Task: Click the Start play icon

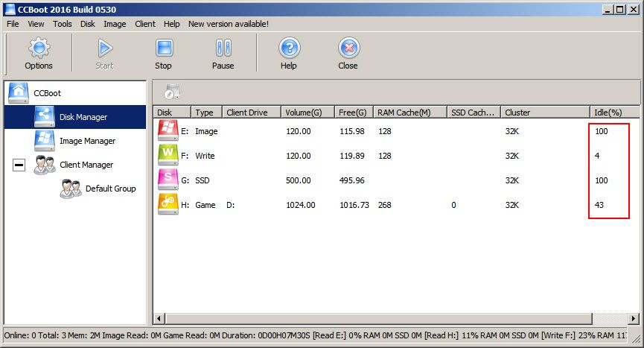Action: point(105,48)
